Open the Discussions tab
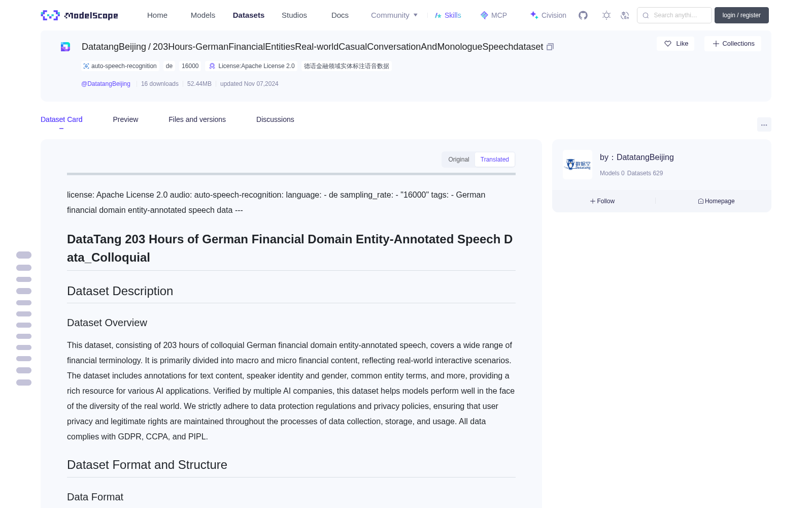812x508 pixels. (275, 119)
